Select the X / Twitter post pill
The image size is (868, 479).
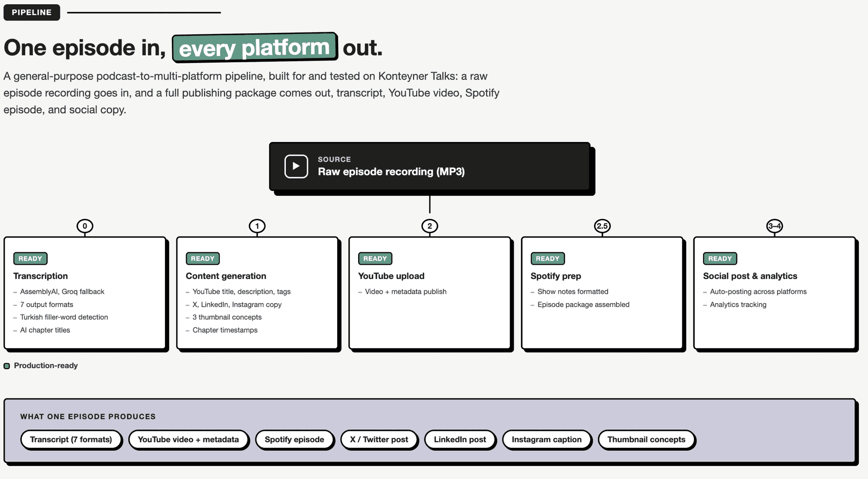pos(379,440)
